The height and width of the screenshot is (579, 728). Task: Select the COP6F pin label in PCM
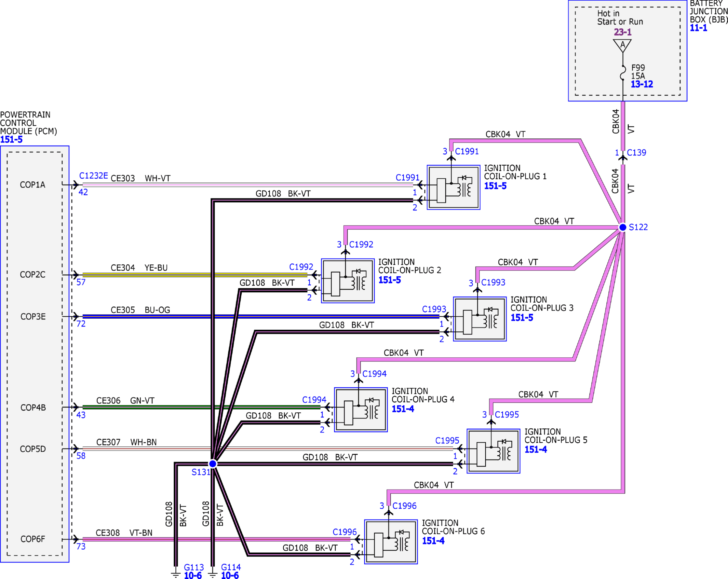click(x=33, y=539)
